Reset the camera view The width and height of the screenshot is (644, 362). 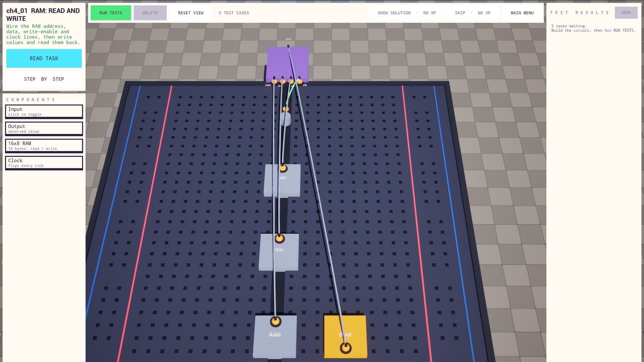(x=191, y=13)
